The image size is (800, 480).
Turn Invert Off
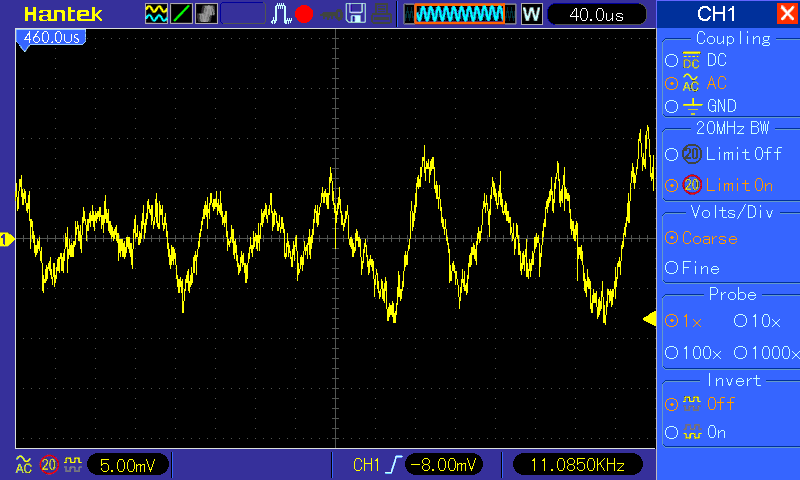(671, 405)
